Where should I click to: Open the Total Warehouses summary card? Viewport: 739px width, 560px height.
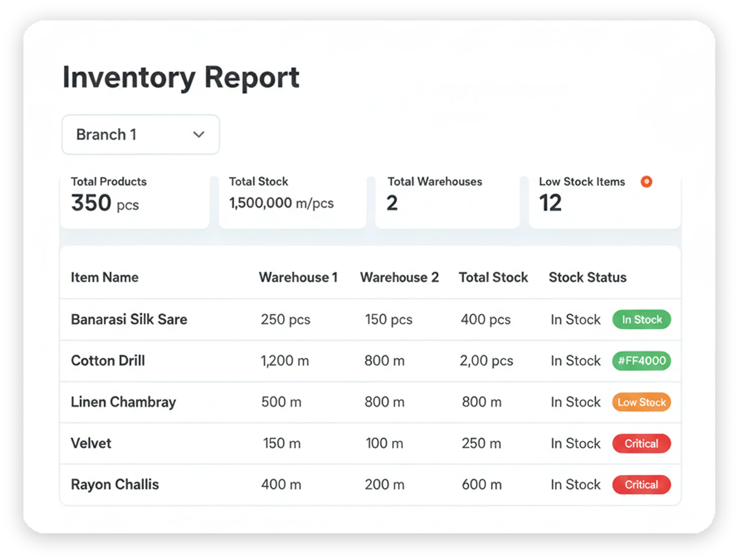[447, 202]
